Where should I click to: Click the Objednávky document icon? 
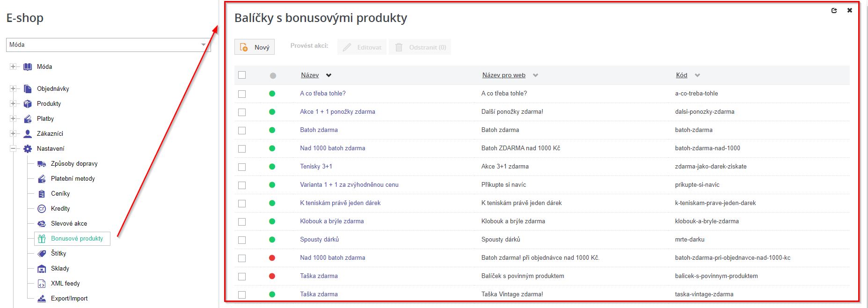click(28, 88)
